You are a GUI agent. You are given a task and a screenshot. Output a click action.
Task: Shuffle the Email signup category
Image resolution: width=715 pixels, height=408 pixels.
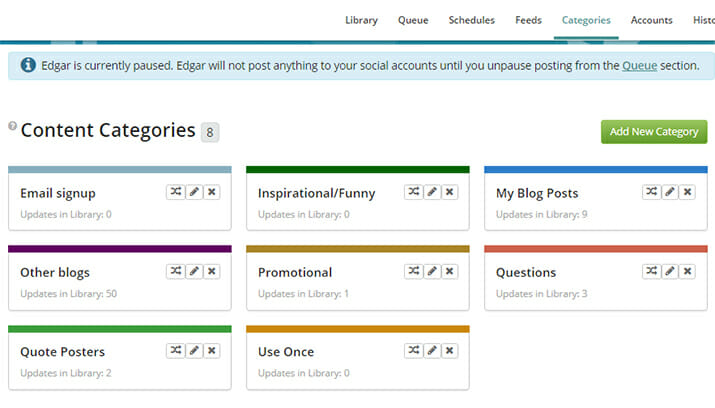pyautogui.click(x=176, y=192)
